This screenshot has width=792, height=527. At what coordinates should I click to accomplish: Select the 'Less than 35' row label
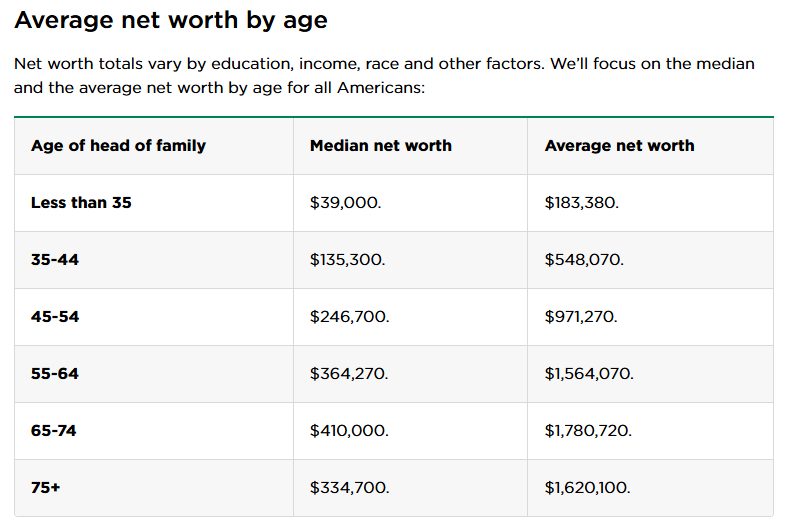coord(81,203)
